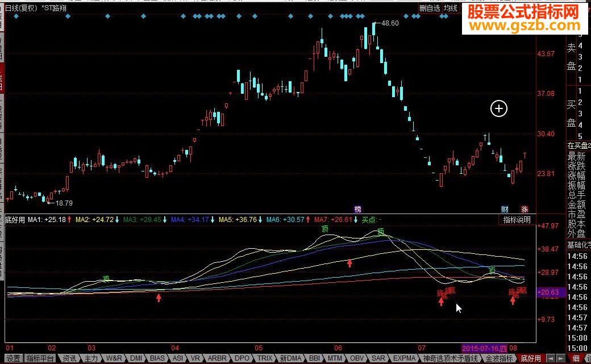Click the 05 month marker on time axis
This screenshot has width=591, height=364.
point(258,348)
